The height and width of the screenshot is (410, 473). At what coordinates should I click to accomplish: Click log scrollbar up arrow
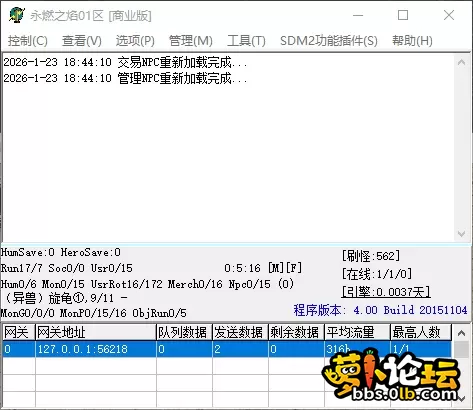click(x=462, y=62)
